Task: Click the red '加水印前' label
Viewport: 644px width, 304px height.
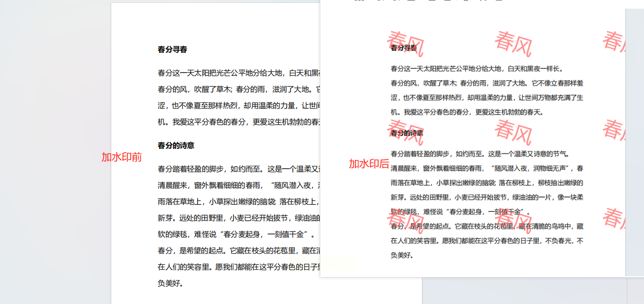Action: pyautogui.click(x=122, y=157)
